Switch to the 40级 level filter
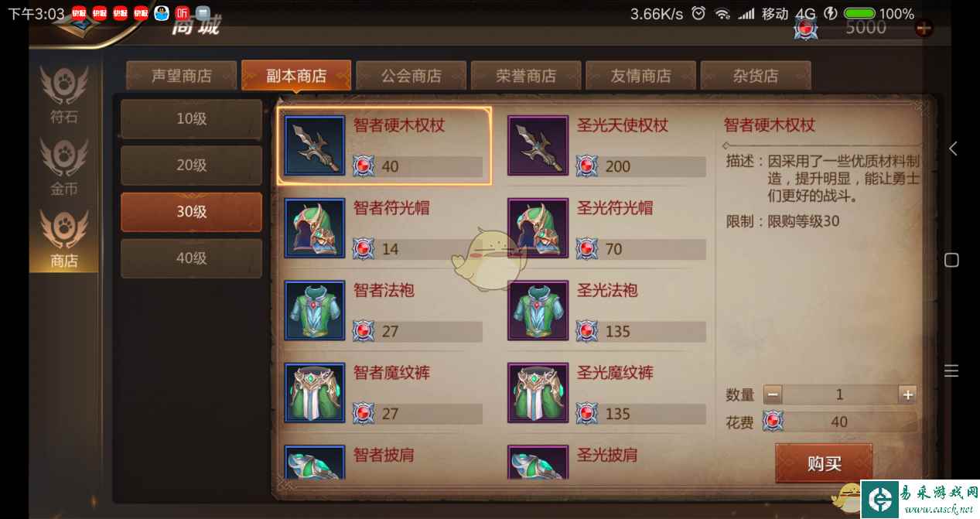The width and height of the screenshot is (980, 519). coord(191,258)
